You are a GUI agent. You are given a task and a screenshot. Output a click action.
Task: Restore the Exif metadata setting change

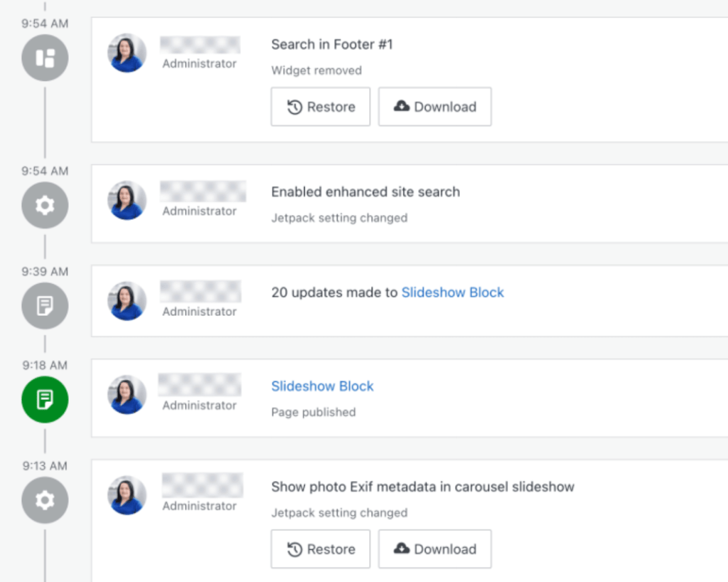321,549
